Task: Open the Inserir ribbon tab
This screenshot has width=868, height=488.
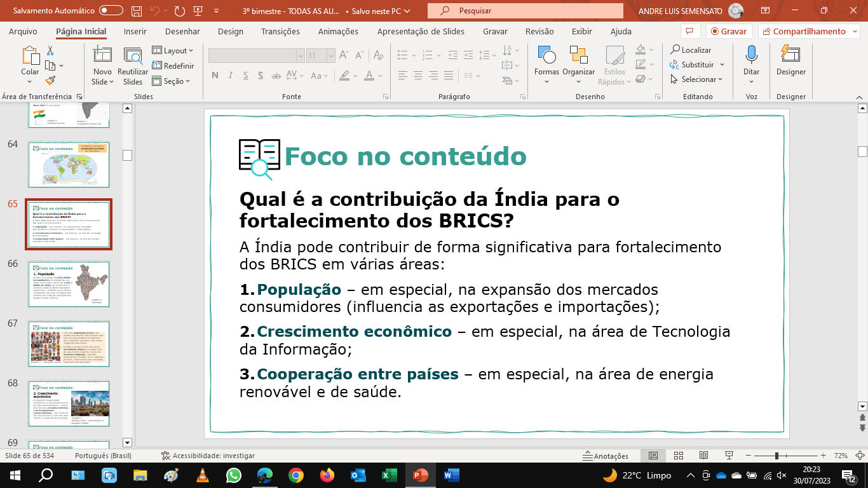Action: [135, 32]
